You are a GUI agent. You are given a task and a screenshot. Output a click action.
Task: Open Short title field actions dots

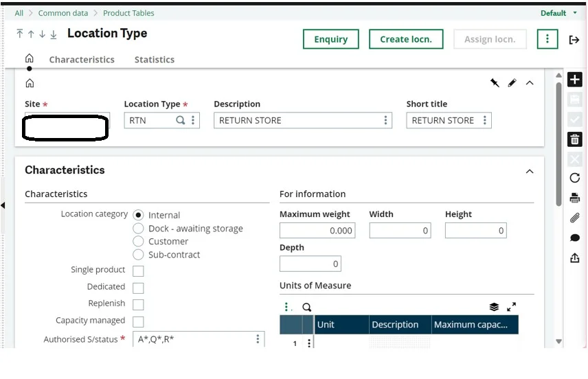click(485, 120)
